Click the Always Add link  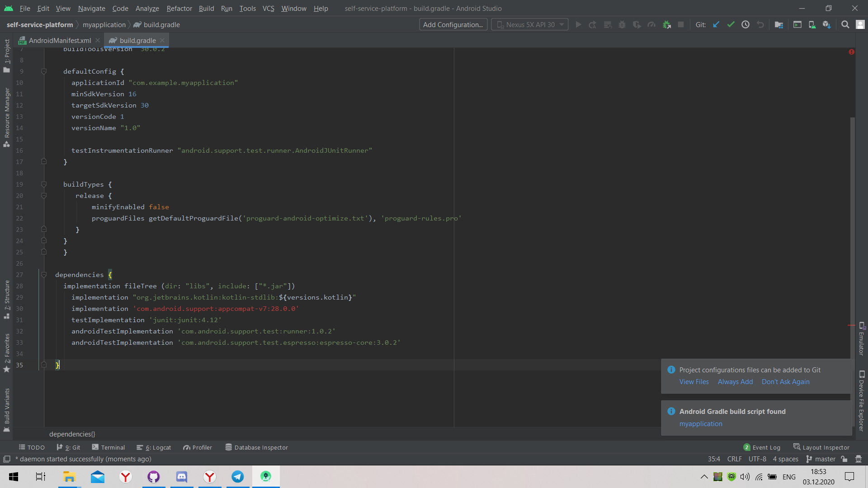click(x=735, y=382)
